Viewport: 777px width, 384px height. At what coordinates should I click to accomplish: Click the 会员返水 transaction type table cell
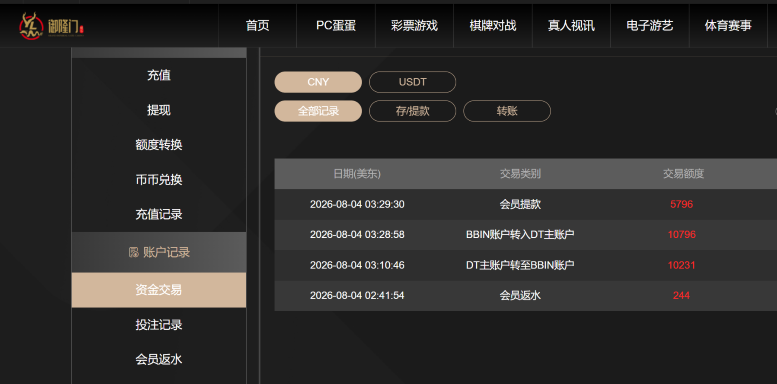click(x=520, y=296)
